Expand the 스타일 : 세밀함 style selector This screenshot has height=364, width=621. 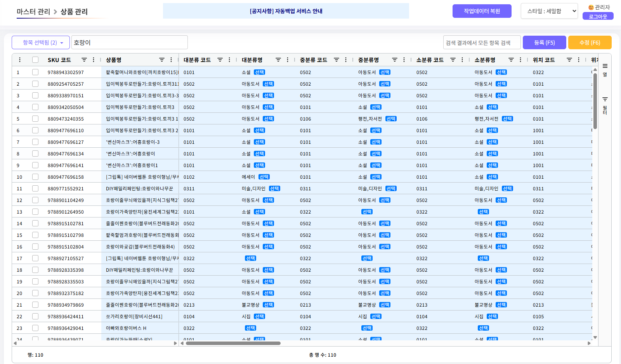(x=549, y=11)
